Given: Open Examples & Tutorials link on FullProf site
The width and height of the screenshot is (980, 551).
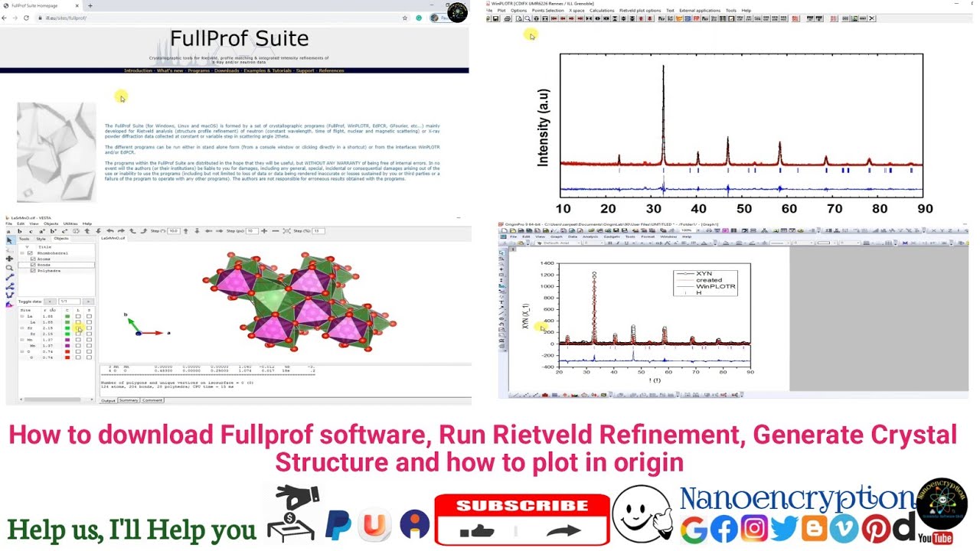Looking at the screenshot, I should (268, 70).
